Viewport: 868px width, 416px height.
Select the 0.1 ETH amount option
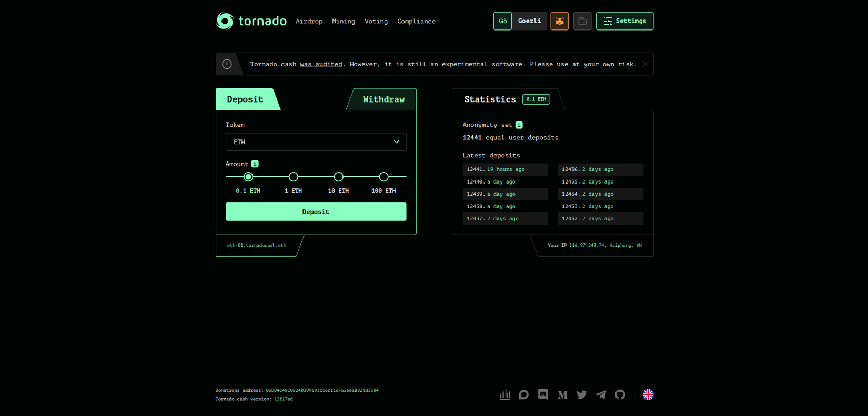(248, 177)
